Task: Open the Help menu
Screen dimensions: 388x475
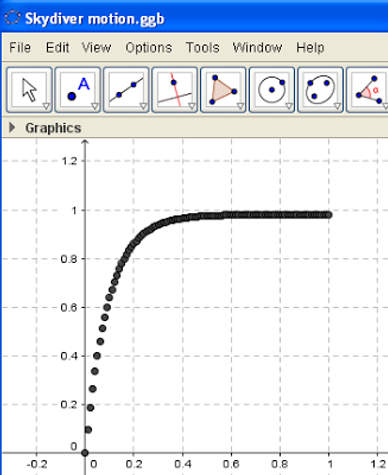Action: (x=310, y=48)
